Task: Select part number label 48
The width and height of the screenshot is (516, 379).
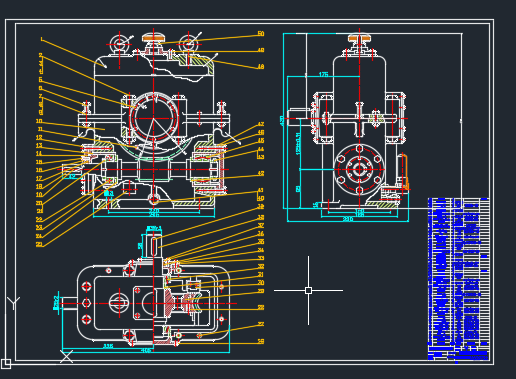Action: (x=261, y=67)
